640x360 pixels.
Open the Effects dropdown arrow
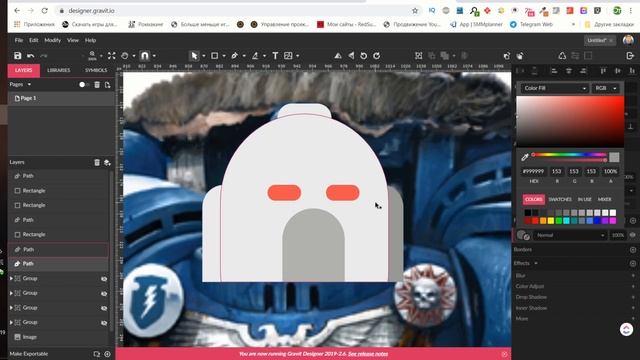click(x=536, y=263)
